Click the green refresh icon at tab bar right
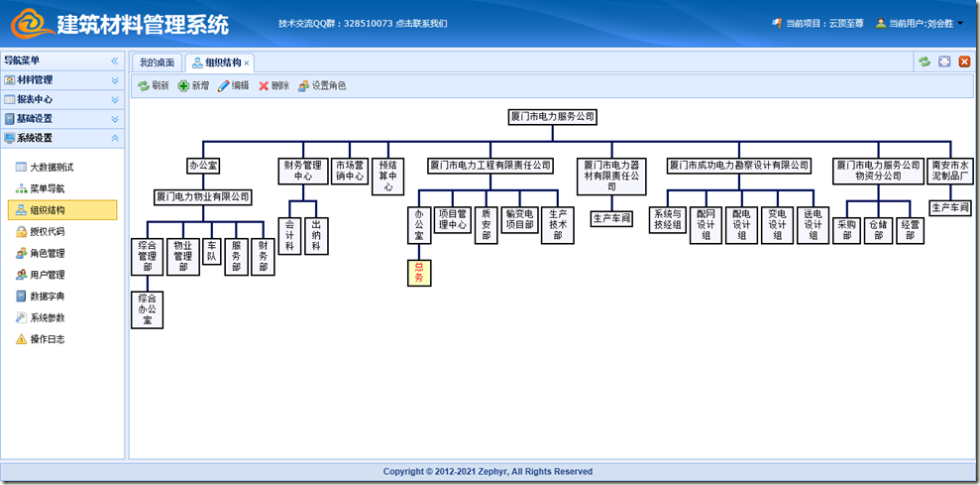The image size is (980, 485). click(x=925, y=61)
